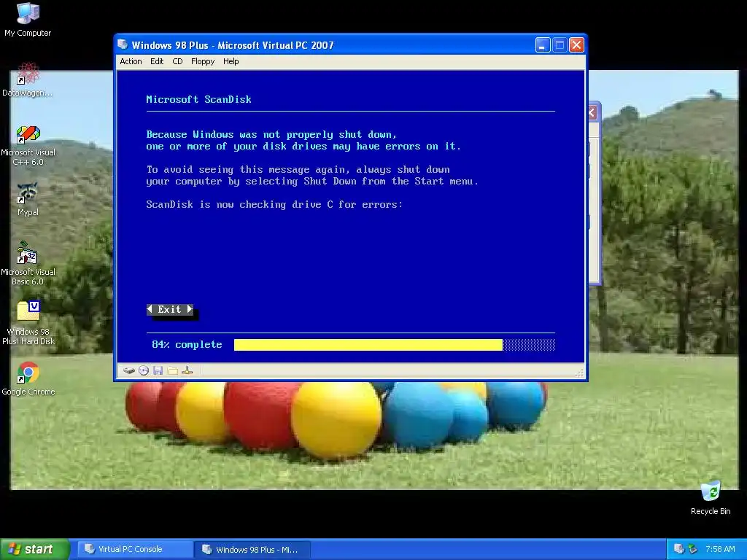
Task: Open the Windows XP Start menu
Action: click(34, 549)
